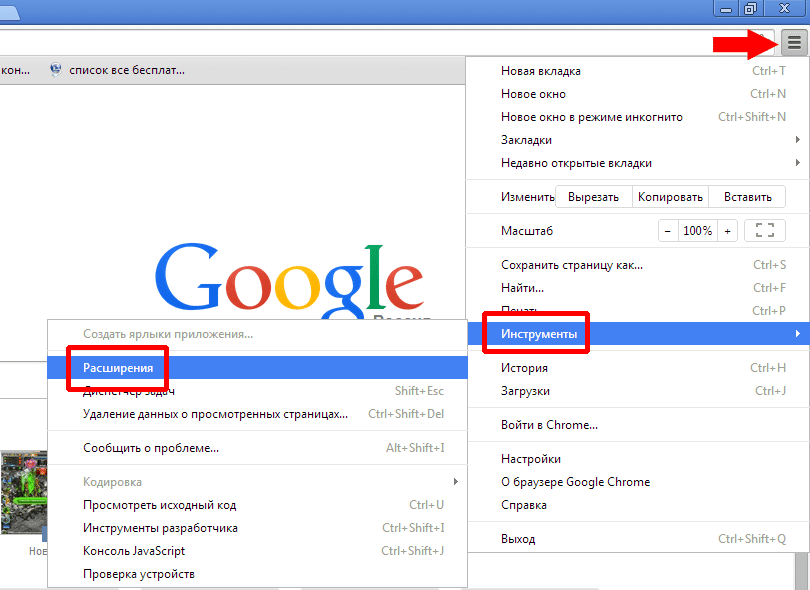
Task: Choose 'Выход' to quit Chrome
Action: click(638, 539)
